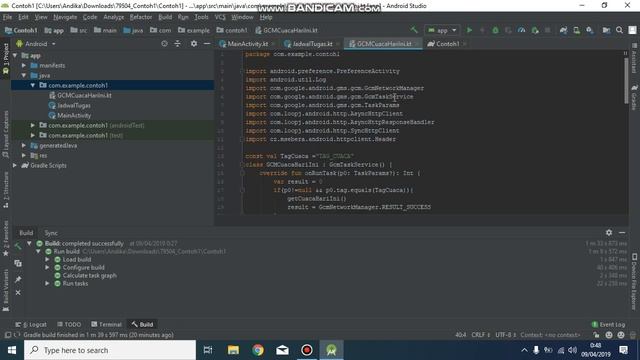The image size is (640, 360).
Task: Expand com.example.contoh1 (androidTest) package
Action: [33, 125]
